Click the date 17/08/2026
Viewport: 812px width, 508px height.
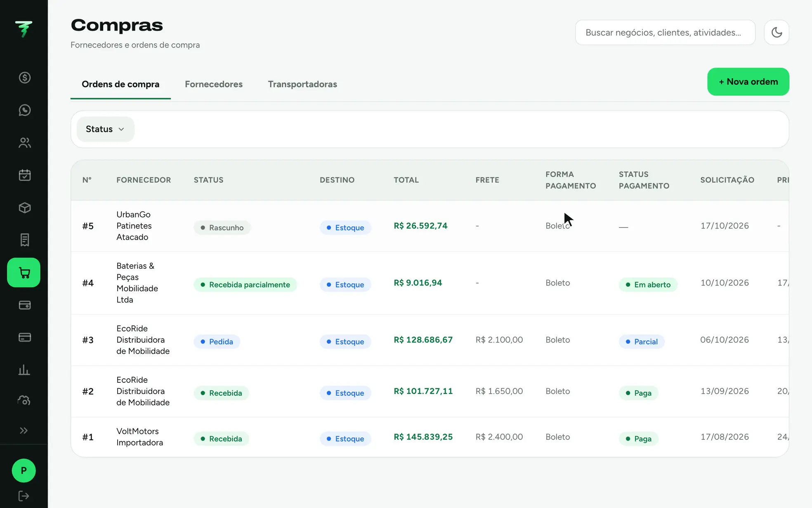(725, 437)
